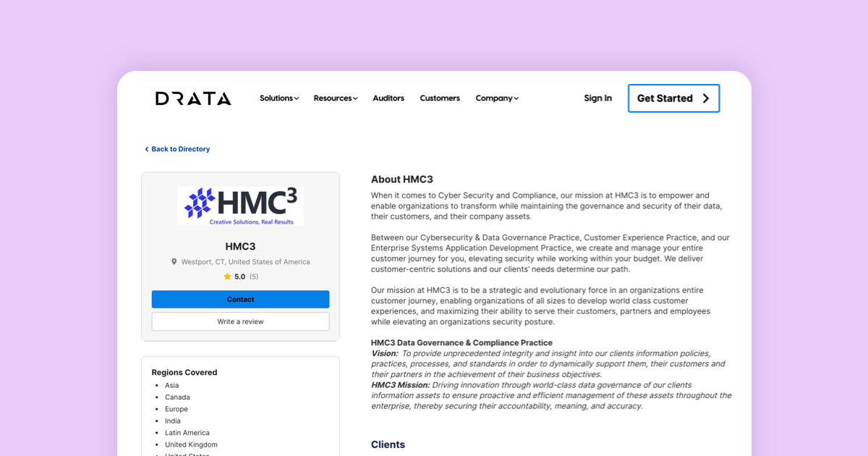Click the Get Started button
This screenshot has height=456, width=868.
tap(673, 98)
